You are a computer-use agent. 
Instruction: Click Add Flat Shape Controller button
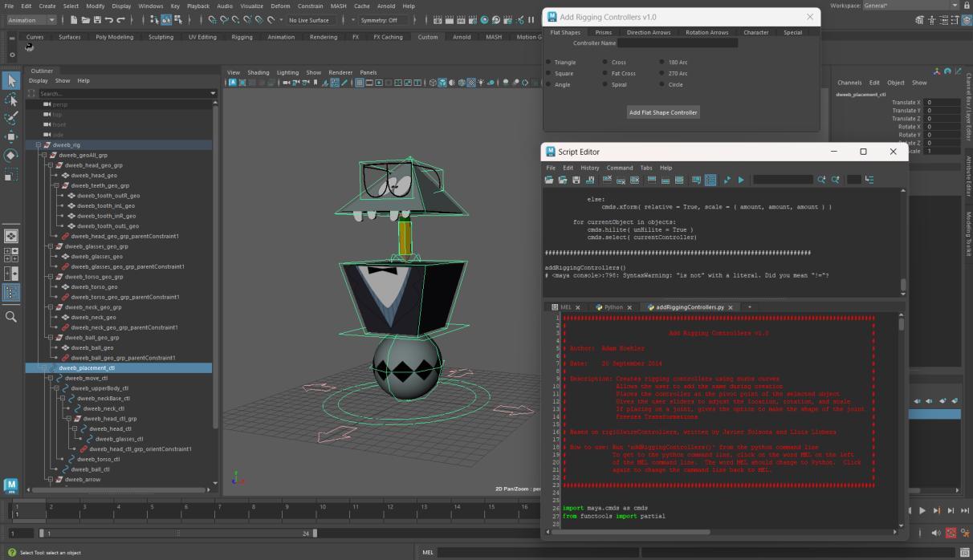click(663, 112)
